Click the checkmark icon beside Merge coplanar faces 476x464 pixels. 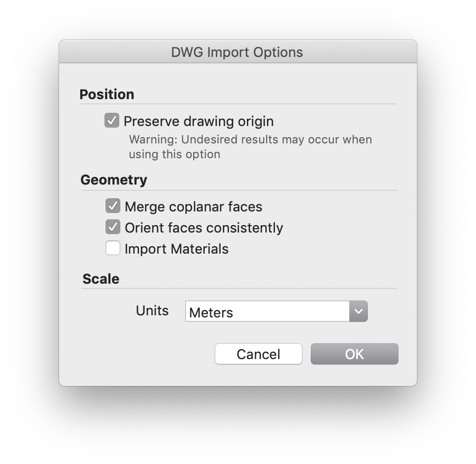point(113,206)
